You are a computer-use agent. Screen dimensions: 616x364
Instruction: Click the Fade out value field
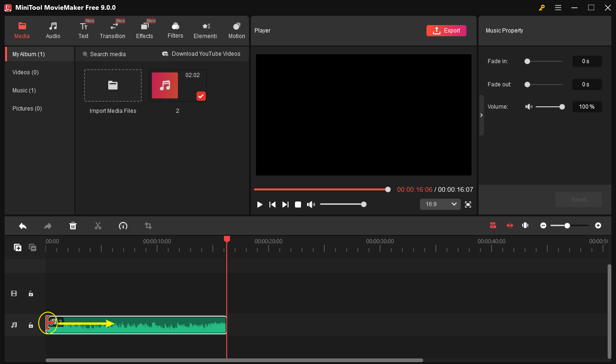click(587, 84)
